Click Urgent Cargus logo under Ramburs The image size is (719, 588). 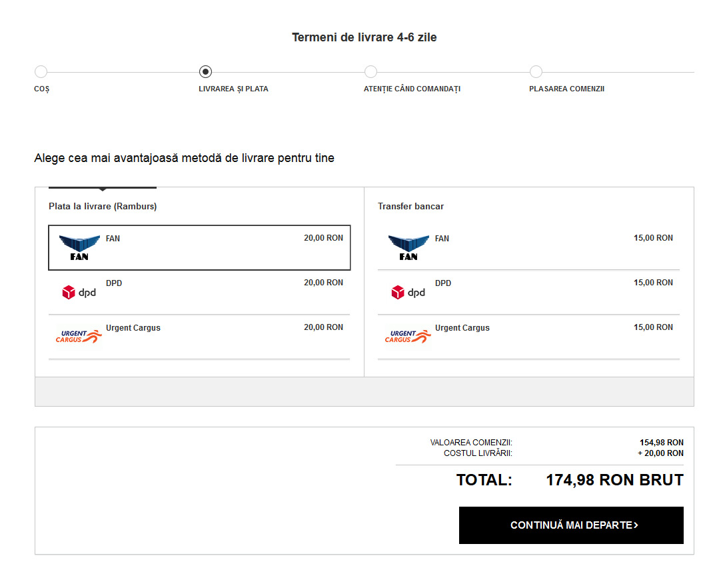pos(79,336)
